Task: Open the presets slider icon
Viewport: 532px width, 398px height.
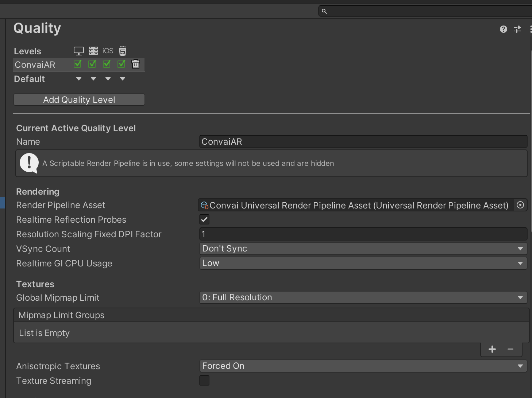Action: (x=517, y=29)
